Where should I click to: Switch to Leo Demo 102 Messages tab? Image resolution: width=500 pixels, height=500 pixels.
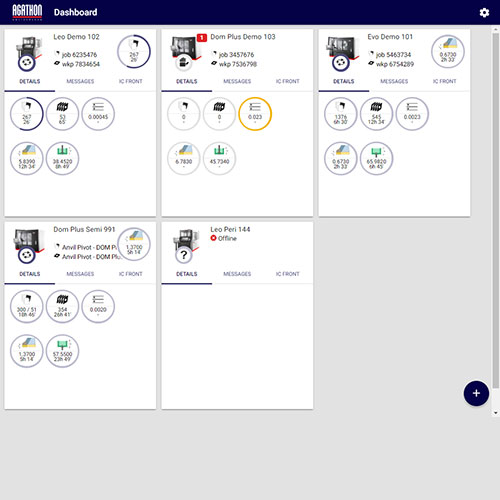coord(80,81)
